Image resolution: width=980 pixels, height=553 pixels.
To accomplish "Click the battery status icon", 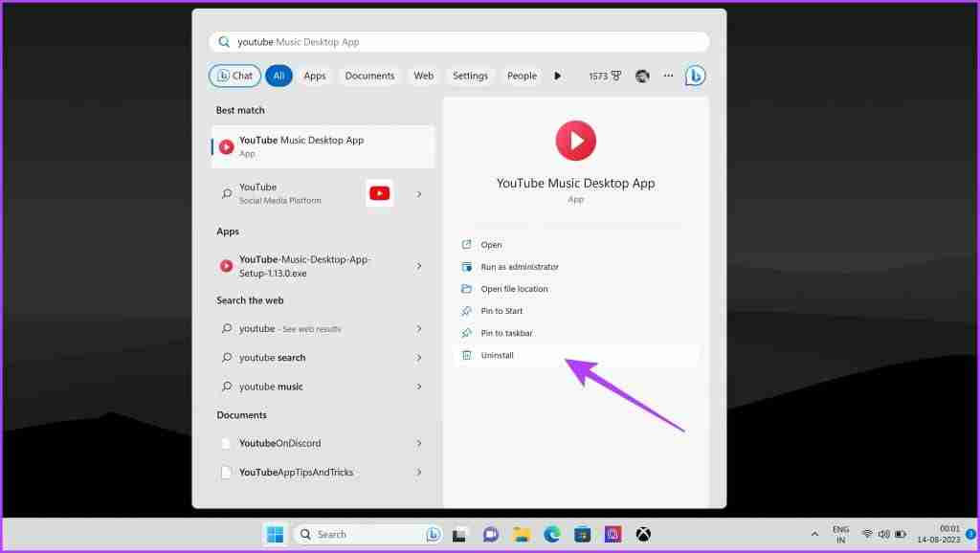I will click(x=901, y=534).
